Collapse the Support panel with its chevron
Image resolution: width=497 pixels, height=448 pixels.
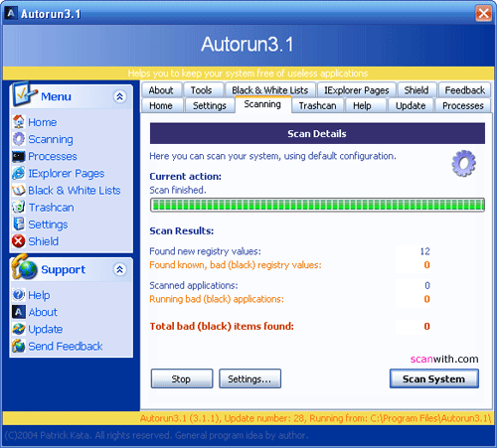tap(119, 269)
